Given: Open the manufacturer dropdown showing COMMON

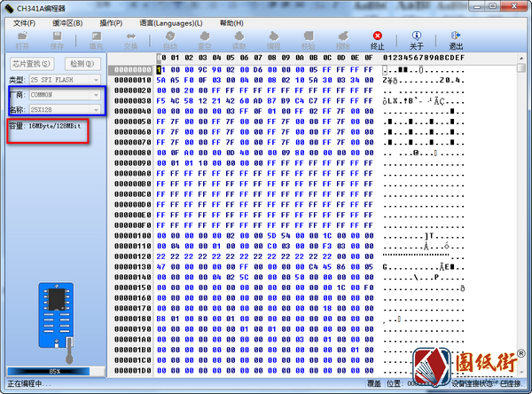Looking at the screenshot, I should point(96,94).
